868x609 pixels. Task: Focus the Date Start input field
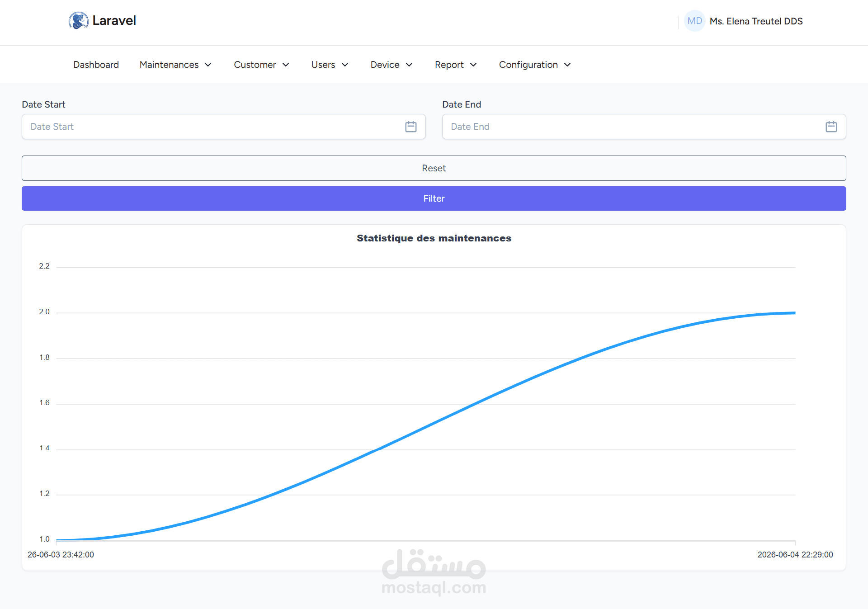point(224,127)
